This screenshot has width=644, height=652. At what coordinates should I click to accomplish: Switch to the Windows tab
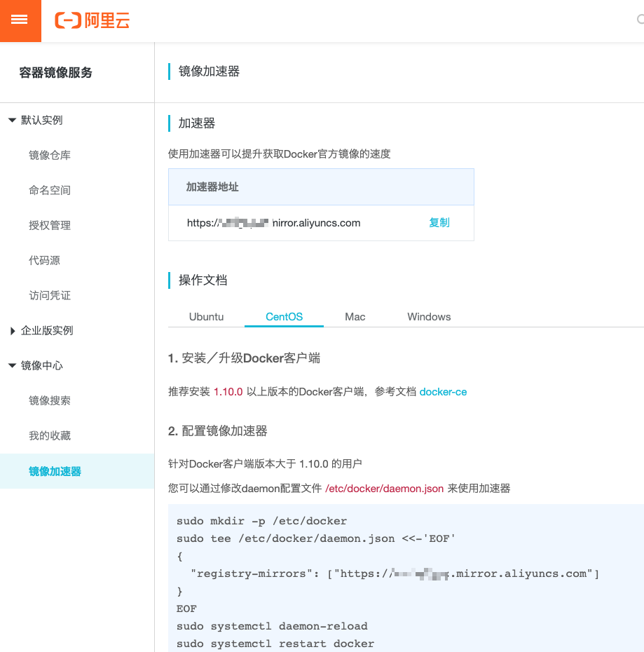coord(429,317)
